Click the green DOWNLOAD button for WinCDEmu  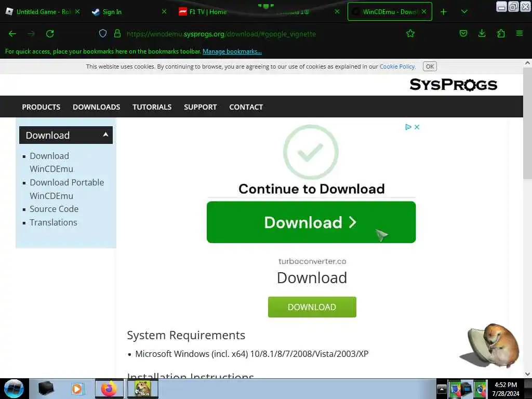click(x=312, y=307)
